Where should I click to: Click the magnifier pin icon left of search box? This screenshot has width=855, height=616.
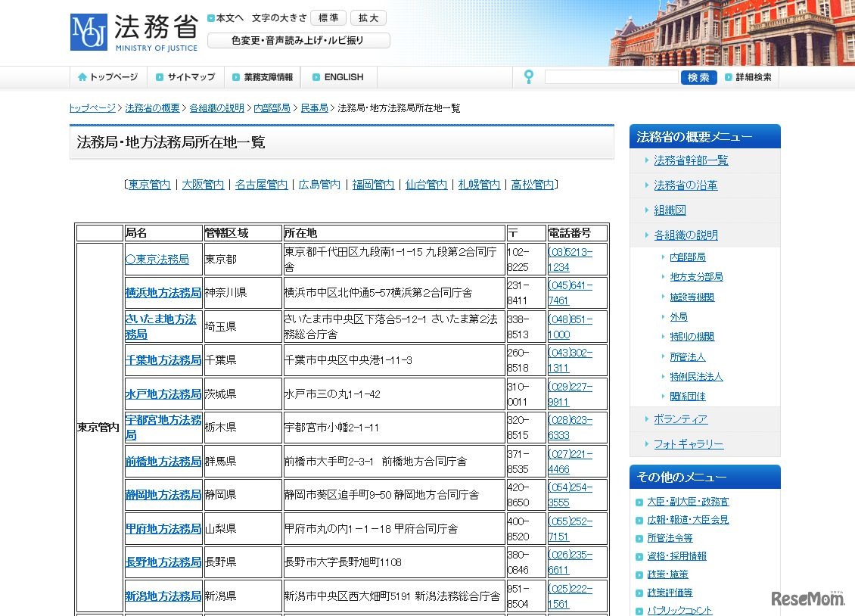click(x=527, y=76)
